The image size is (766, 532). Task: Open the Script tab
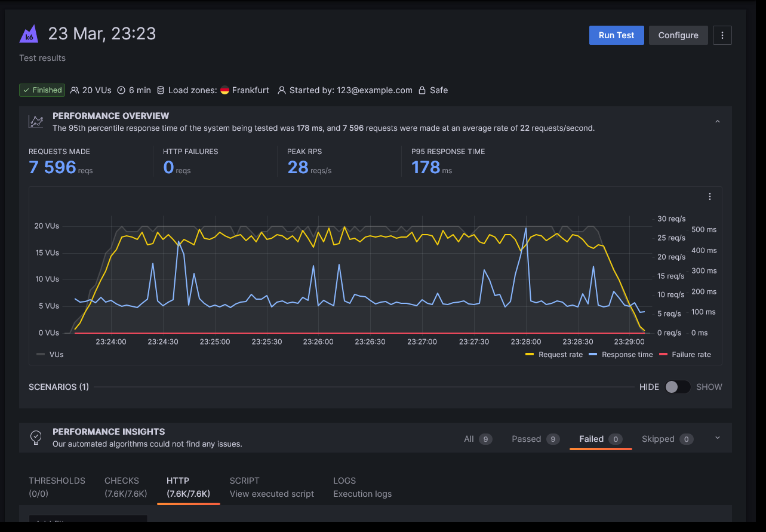[272, 487]
